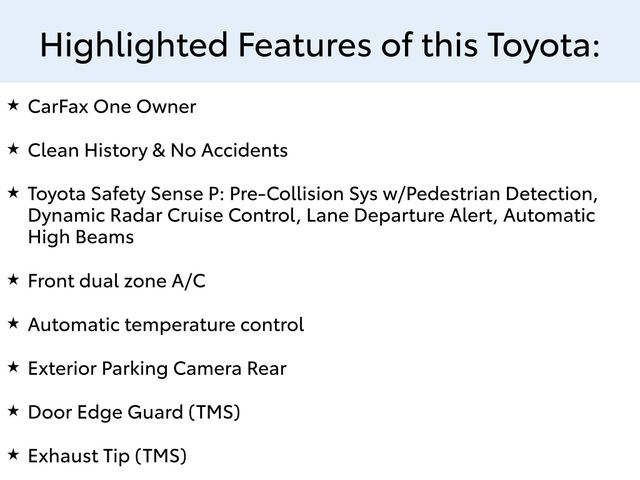Select the star next to Automatic temperature control

13,324
